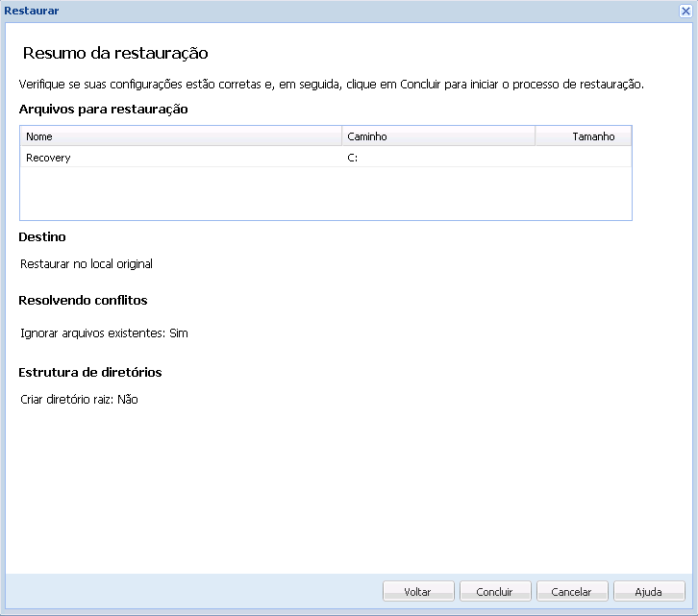Sort by the Nome column header
The image size is (698, 616).
click(x=181, y=136)
